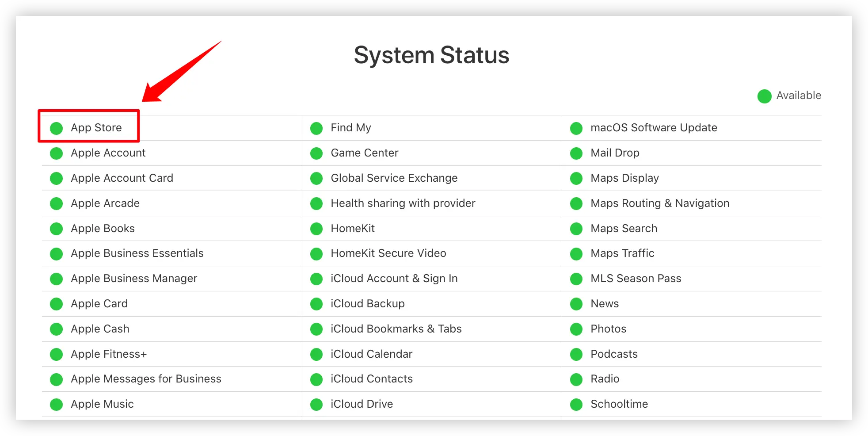868x436 pixels.
Task: Select the iCloud Account & Sign In entry
Action: 394,279
